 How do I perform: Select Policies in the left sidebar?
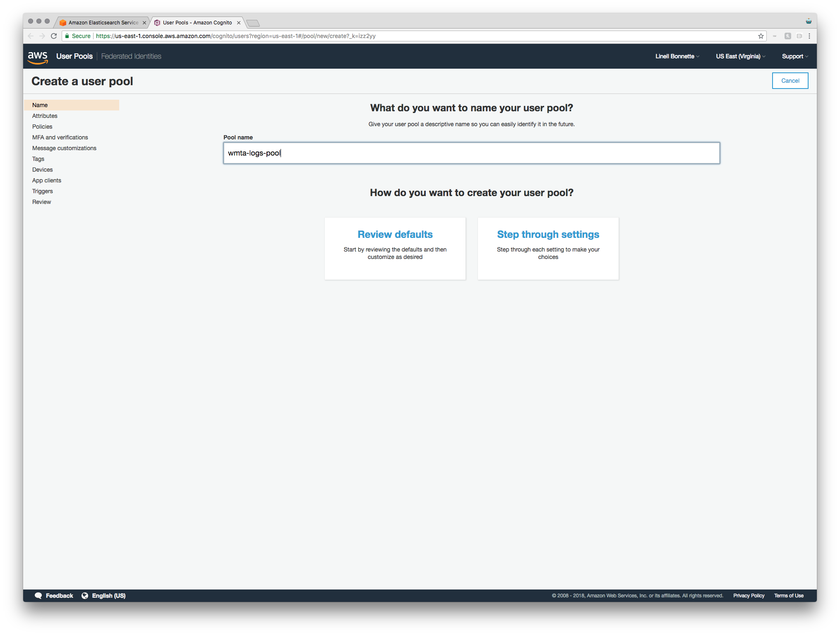42,127
